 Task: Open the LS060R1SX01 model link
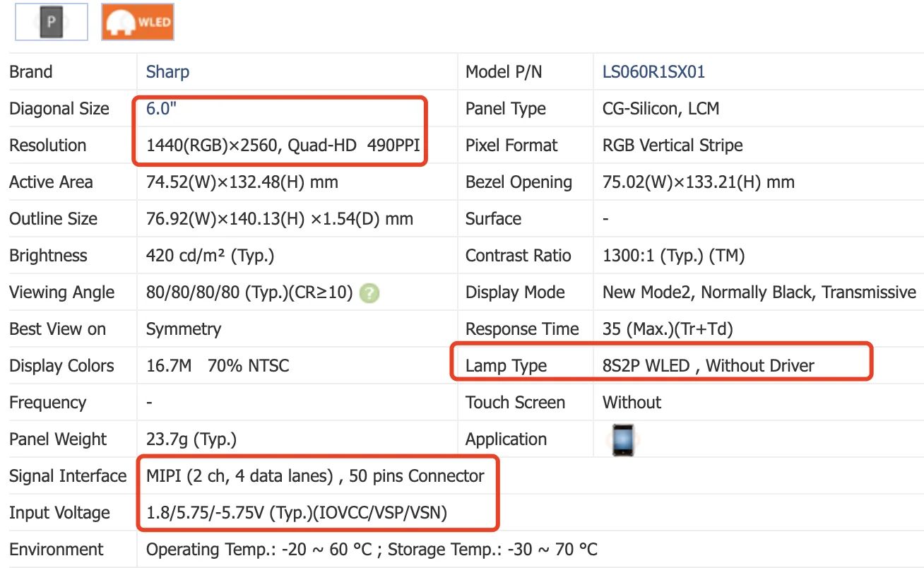coord(653,72)
